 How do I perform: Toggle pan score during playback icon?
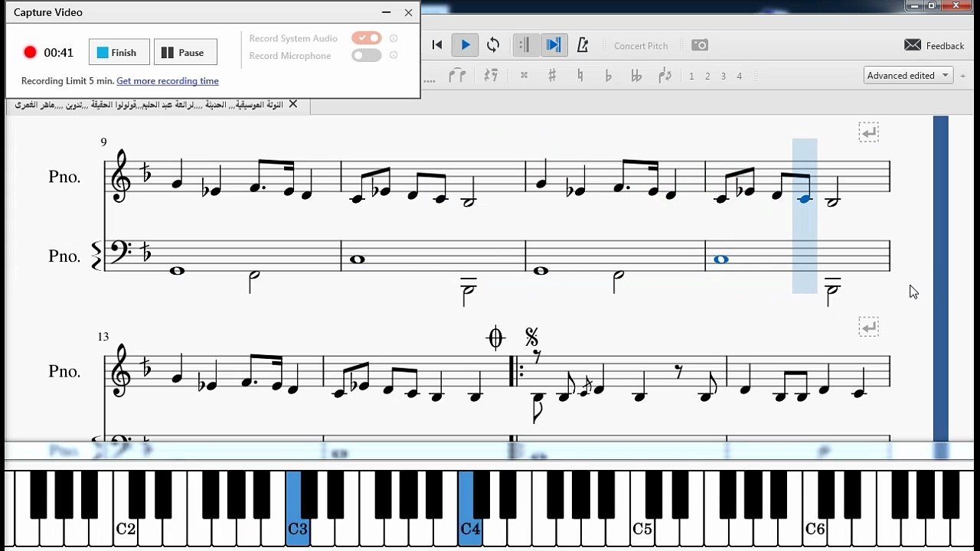coord(553,45)
